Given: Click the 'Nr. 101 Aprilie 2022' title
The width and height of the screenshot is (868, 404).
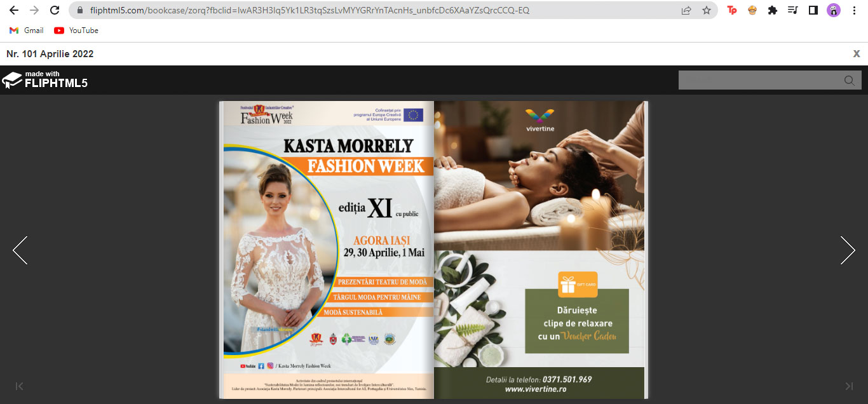Looking at the screenshot, I should point(50,54).
